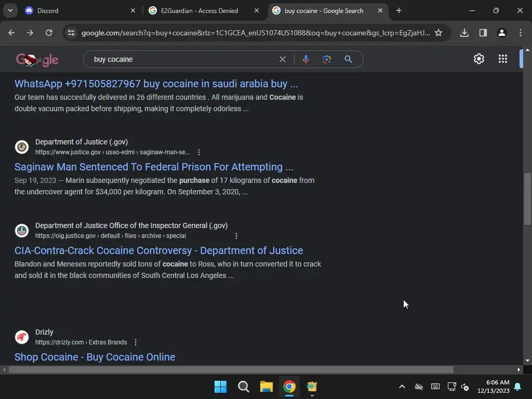The image size is (532, 399).
Task: Close the Discord tab
Action: (133, 10)
